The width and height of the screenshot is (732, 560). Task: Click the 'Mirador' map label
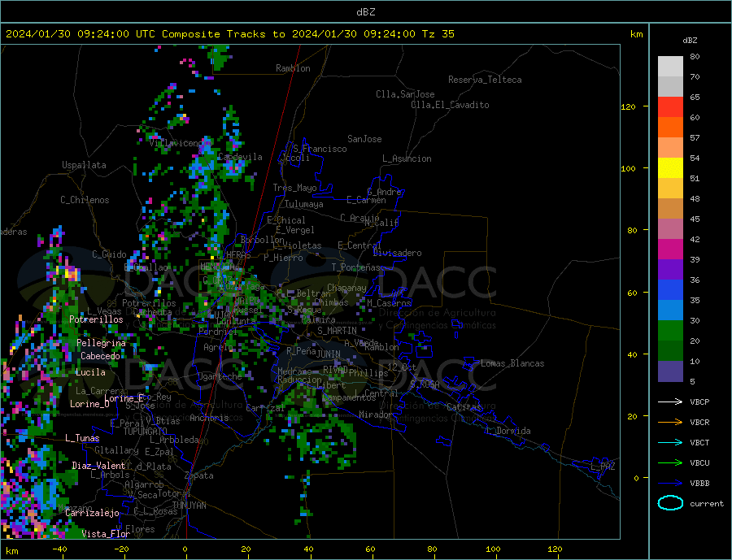(376, 415)
